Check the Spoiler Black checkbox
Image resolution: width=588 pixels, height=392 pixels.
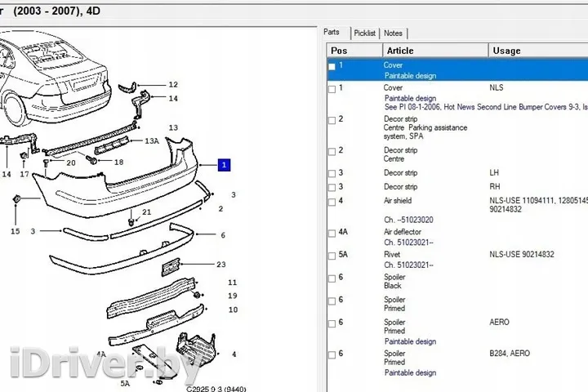coord(332,278)
